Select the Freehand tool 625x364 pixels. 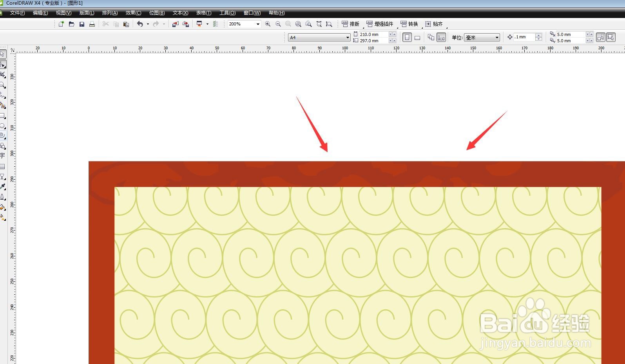point(3,95)
